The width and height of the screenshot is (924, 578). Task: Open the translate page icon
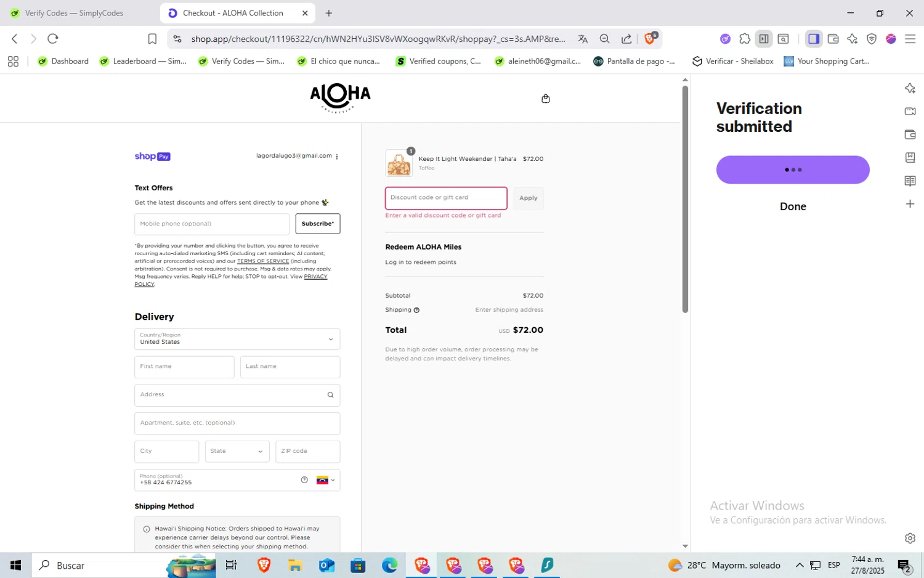coord(583,39)
